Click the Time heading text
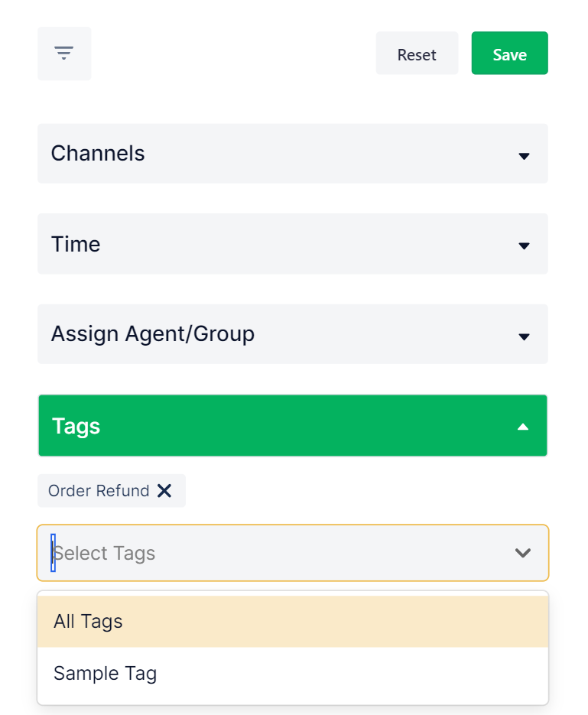The height and width of the screenshot is (715, 588). [x=76, y=245]
